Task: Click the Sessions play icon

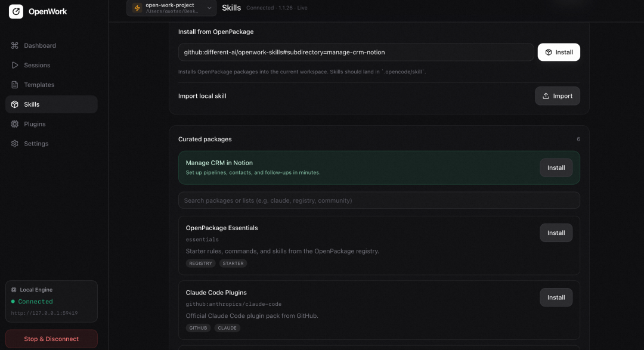Action: [x=15, y=65]
